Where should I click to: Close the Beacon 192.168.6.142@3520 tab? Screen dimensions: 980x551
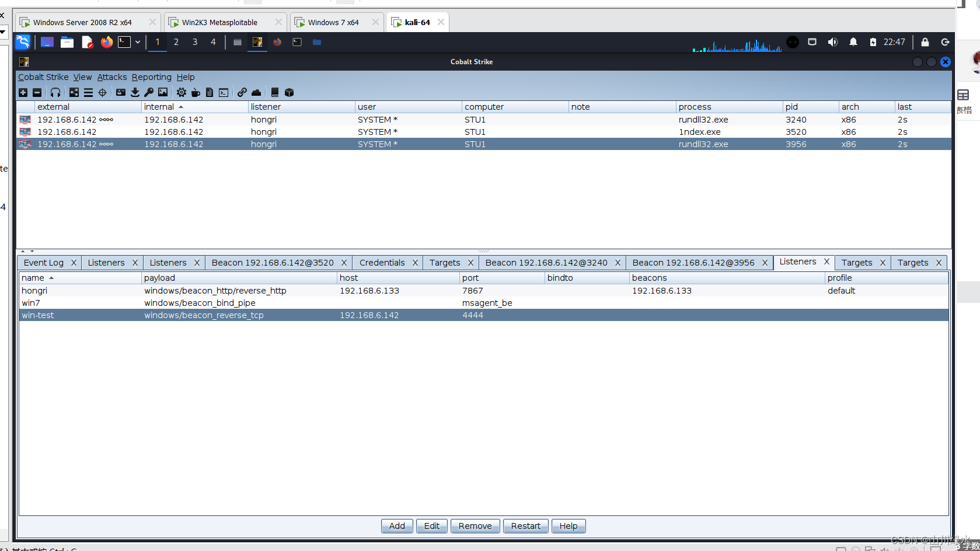click(x=344, y=263)
